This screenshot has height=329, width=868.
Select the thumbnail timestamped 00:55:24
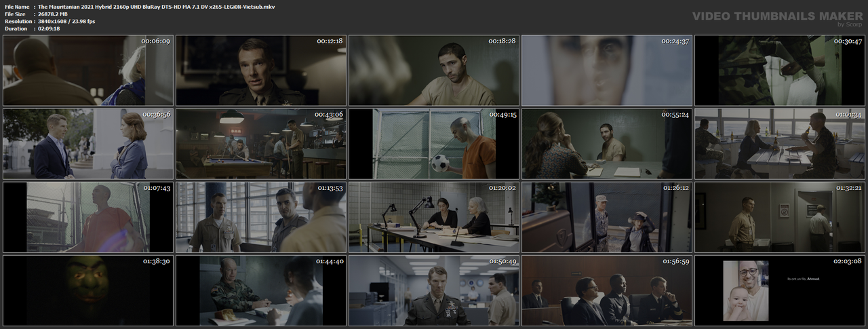click(607, 144)
